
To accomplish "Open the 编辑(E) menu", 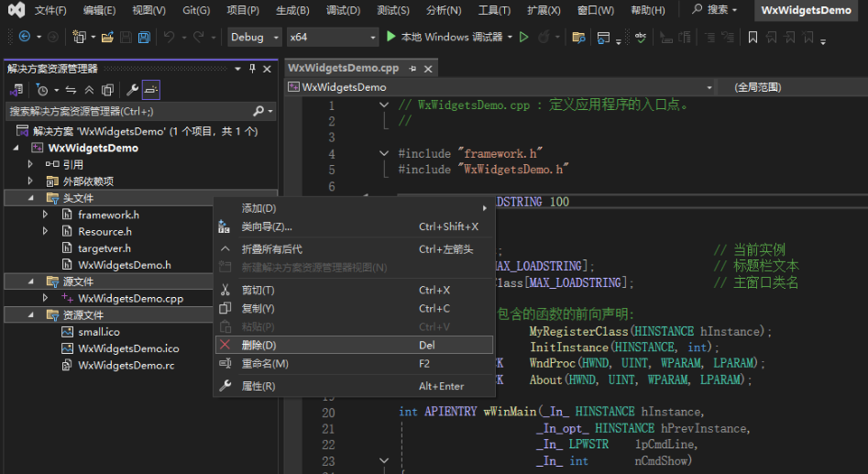I will pos(99,10).
